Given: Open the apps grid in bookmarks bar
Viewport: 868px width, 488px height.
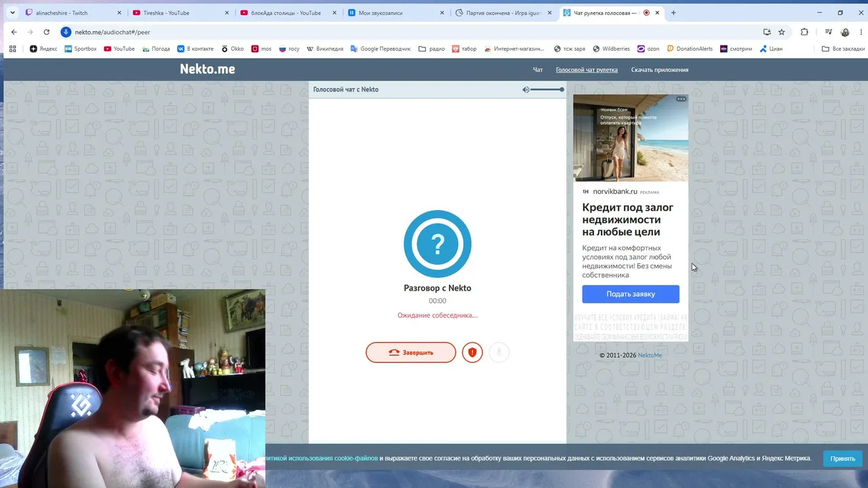Looking at the screenshot, I should point(12,49).
